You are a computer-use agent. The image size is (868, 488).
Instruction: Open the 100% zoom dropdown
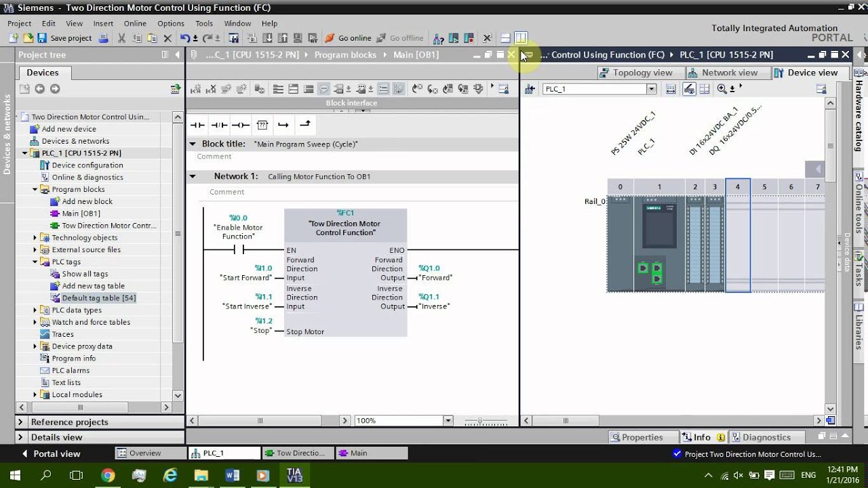pos(448,421)
